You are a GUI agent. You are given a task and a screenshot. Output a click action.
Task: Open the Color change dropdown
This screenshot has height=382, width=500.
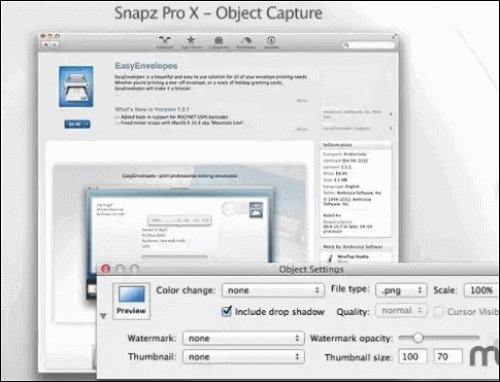coord(273,290)
